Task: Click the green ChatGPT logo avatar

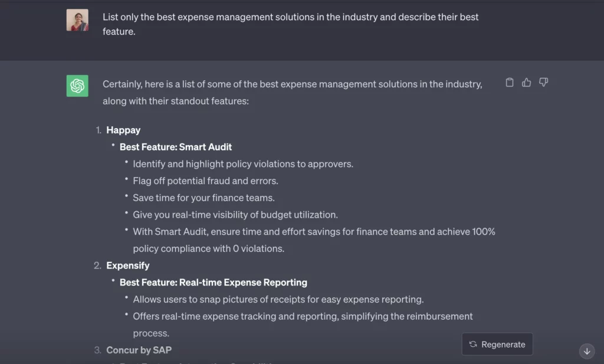Action: coord(77,86)
